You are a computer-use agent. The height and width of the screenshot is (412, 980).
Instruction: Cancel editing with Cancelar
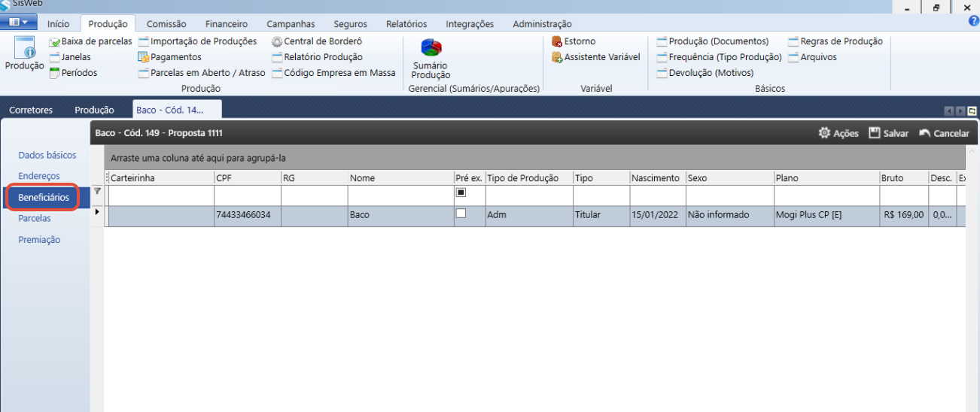tap(944, 133)
